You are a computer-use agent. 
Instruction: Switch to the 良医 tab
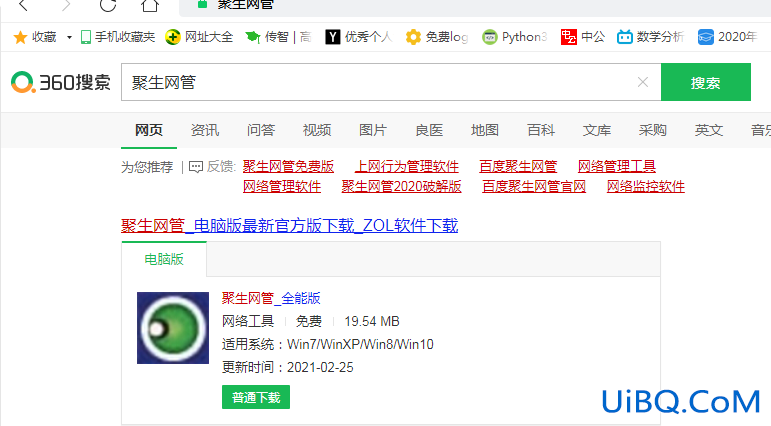[429, 130]
